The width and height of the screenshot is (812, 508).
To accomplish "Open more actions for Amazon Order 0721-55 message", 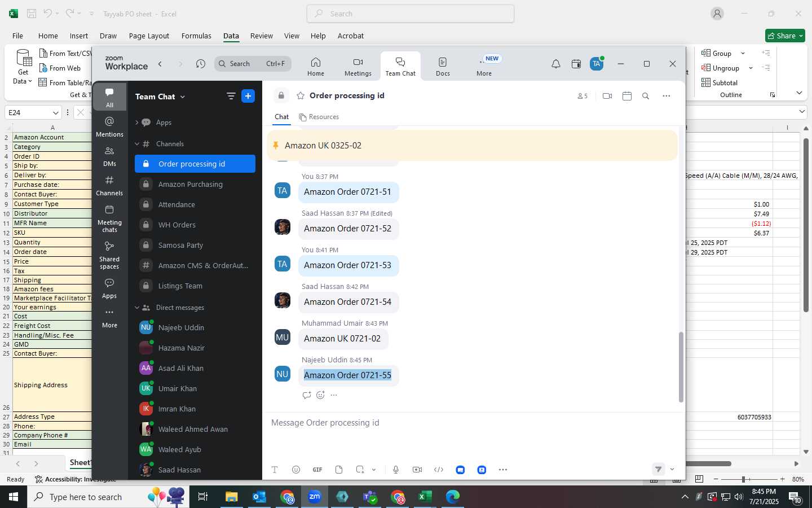I will point(334,395).
